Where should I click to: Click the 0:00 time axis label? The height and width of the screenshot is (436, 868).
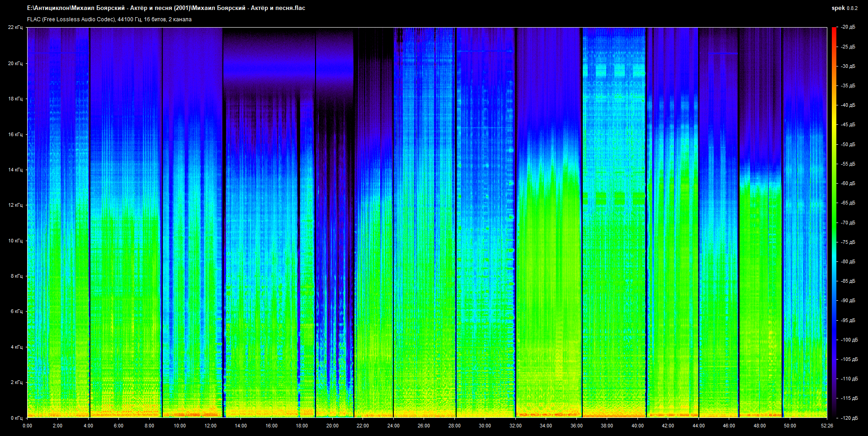pos(28,426)
